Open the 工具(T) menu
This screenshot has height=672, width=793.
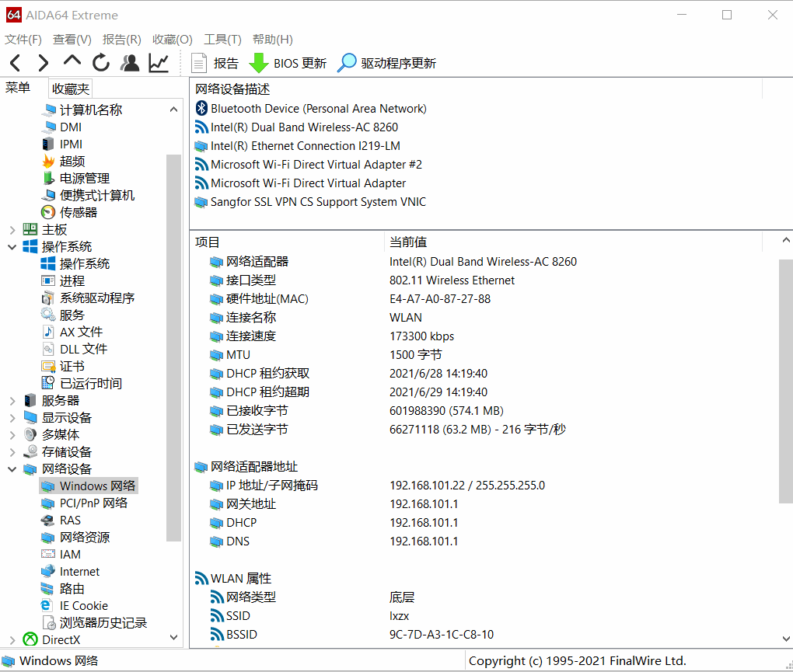pos(222,40)
